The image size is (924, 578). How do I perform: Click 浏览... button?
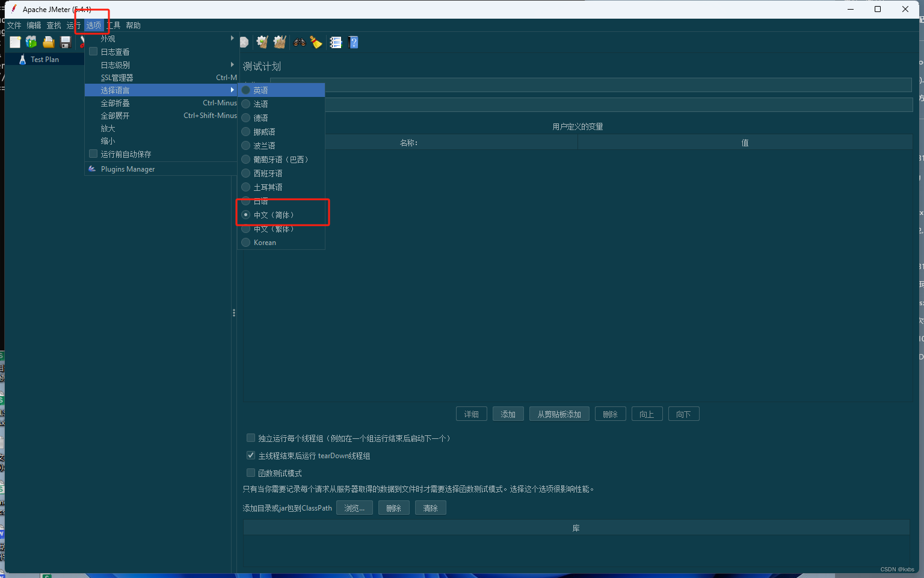click(355, 508)
